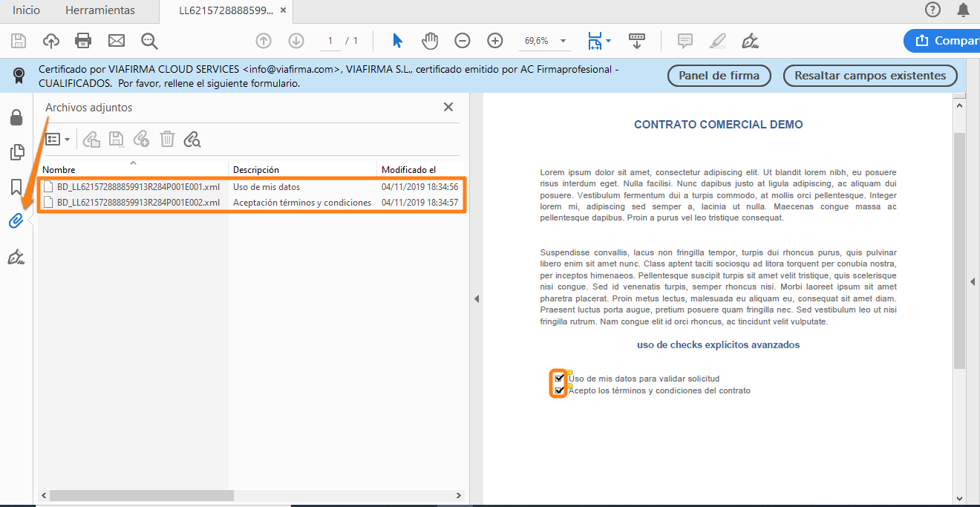
Task: Click attachments panel scroll left arrow
Action: pyautogui.click(x=45, y=495)
